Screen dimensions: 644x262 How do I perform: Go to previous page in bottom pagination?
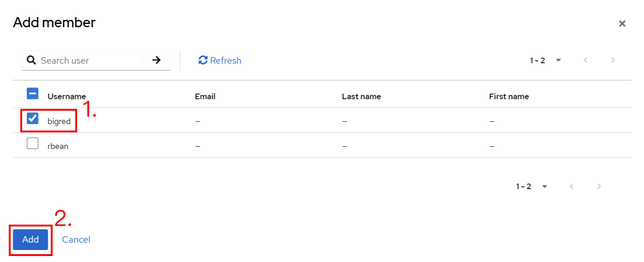572,186
